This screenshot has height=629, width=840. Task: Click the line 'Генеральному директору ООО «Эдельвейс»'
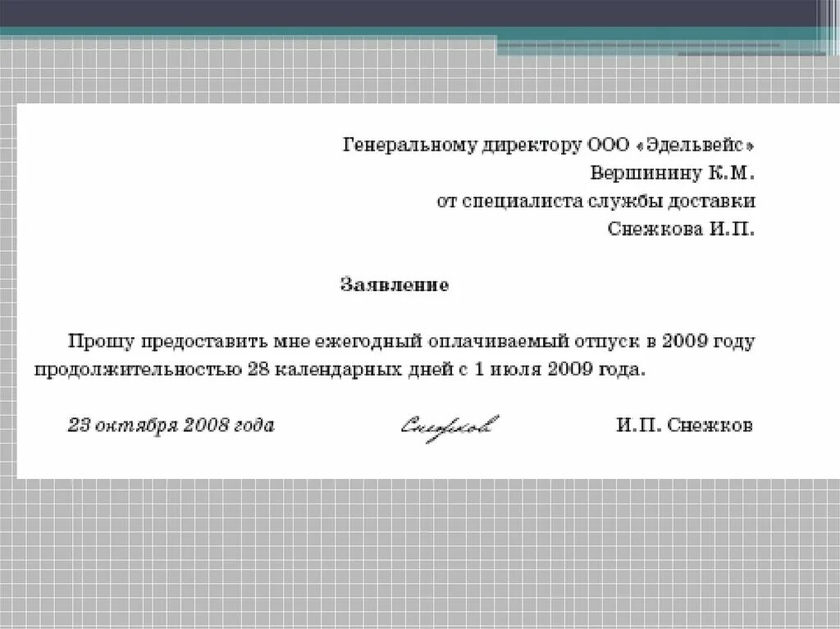549,145
